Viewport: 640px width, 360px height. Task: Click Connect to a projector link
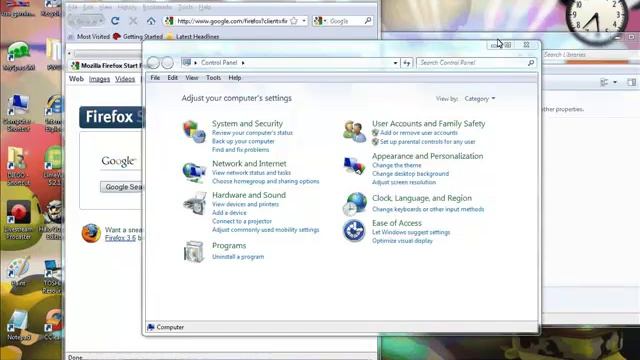[x=242, y=221]
